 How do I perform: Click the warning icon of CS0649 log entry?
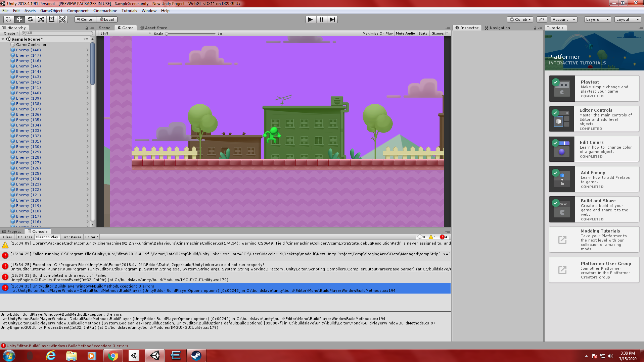pyautogui.click(x=5, y=245)
